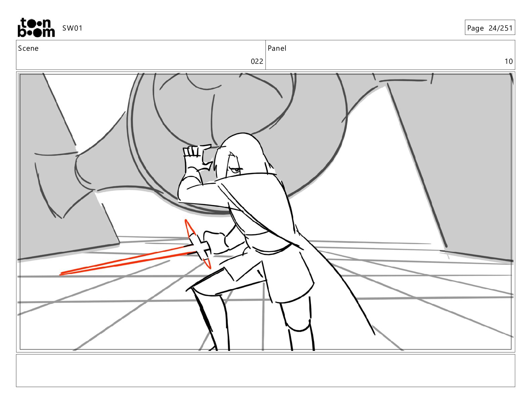
Task: Select scene number 022
Action: click(257, 61)
